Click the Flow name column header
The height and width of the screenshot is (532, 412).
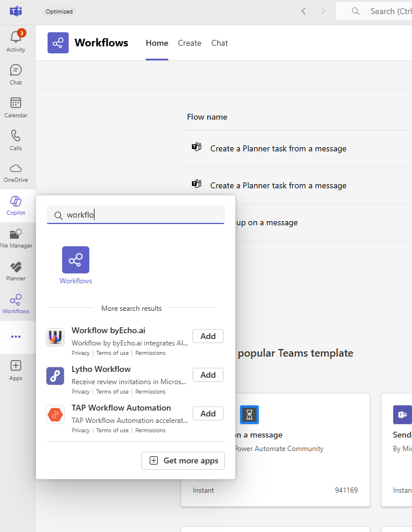point(207,117)
